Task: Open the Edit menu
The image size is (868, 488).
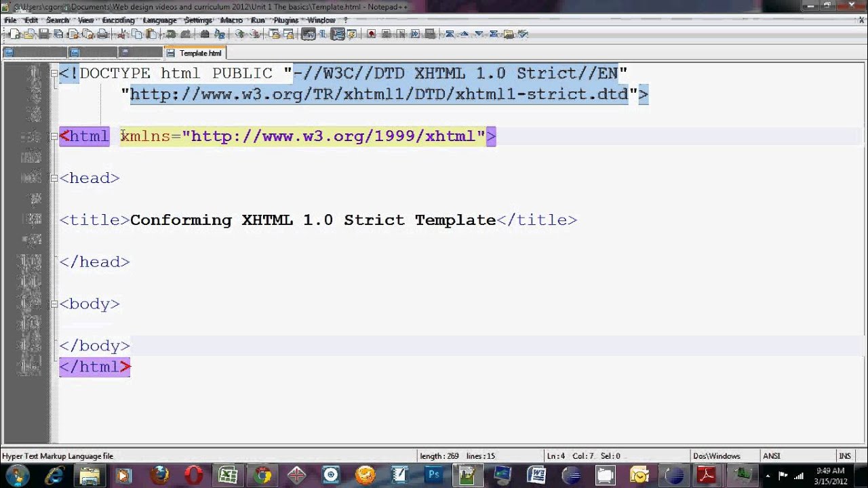Action: 31,20
